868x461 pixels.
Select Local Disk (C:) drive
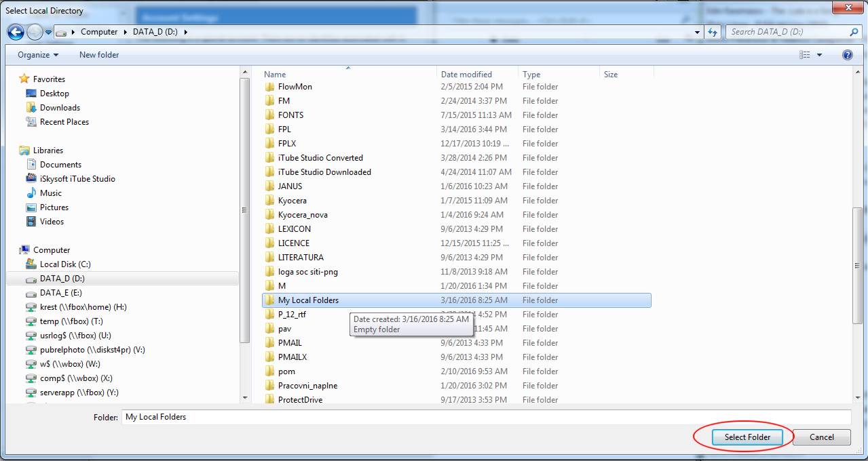pyautogui.click(x=64, y=264)
